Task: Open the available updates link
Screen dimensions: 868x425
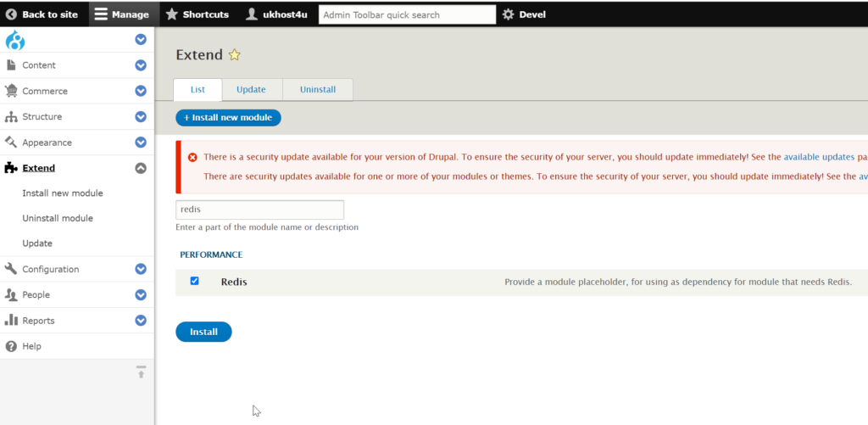Action: [x=820, y=157]
